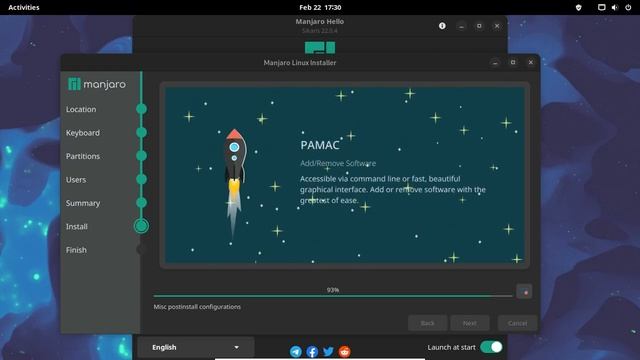The height and width of the screenshot is (360, 640).
Task: Select the Install step
Action: 77,227
